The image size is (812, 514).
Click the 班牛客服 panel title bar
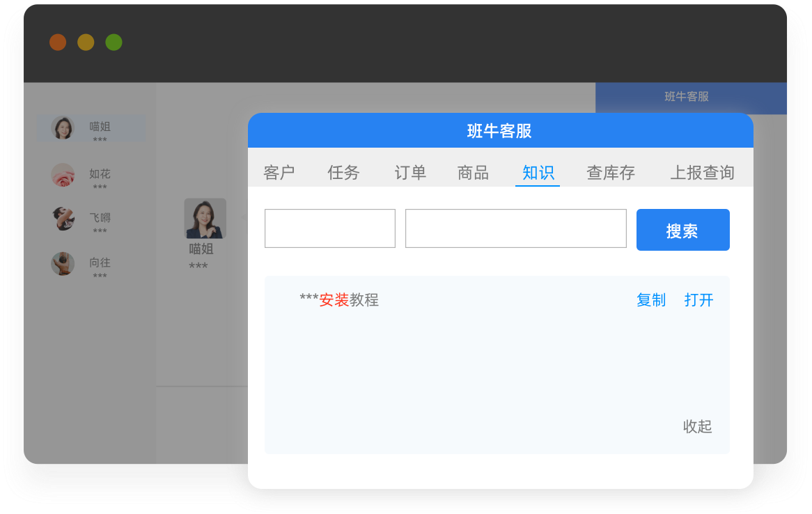tap(500, 130)
